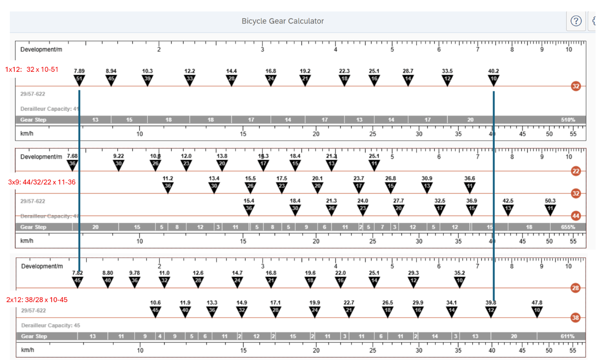Screen dimensions: 599x364
Task: Click the 36-tooth sprocket marker labeled 7.68
Action: [x=72, y=165]
